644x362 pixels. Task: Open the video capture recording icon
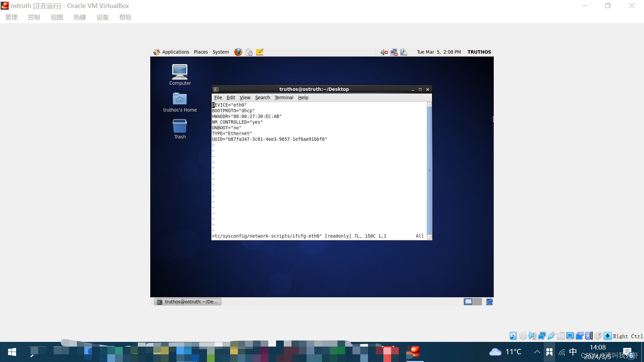click(x=579, y=336)
